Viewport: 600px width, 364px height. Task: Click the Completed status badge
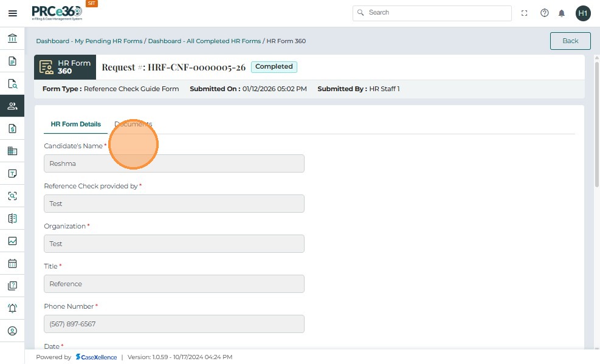click(274, 66)
